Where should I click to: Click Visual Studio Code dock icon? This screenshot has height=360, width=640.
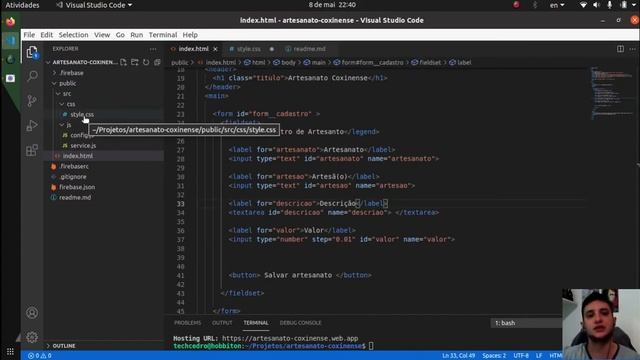pyautogui.click(x=11, y=40)
